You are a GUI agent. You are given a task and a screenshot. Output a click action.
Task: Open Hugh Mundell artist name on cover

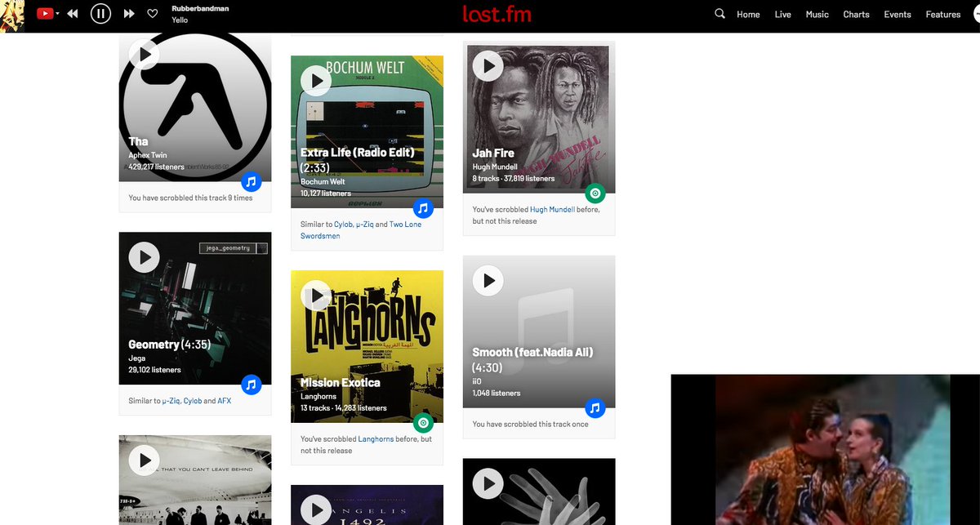click(x=495, y=167)
